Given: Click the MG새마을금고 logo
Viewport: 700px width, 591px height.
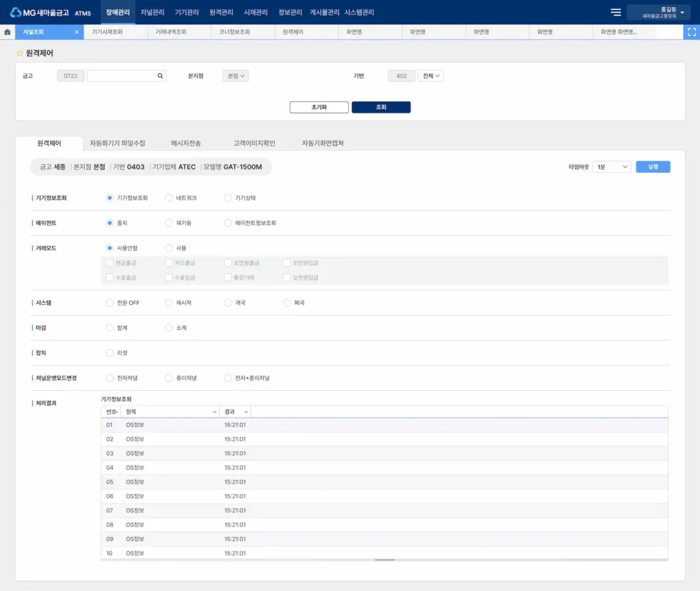Looking at the screenshot, I should [40, 12].
